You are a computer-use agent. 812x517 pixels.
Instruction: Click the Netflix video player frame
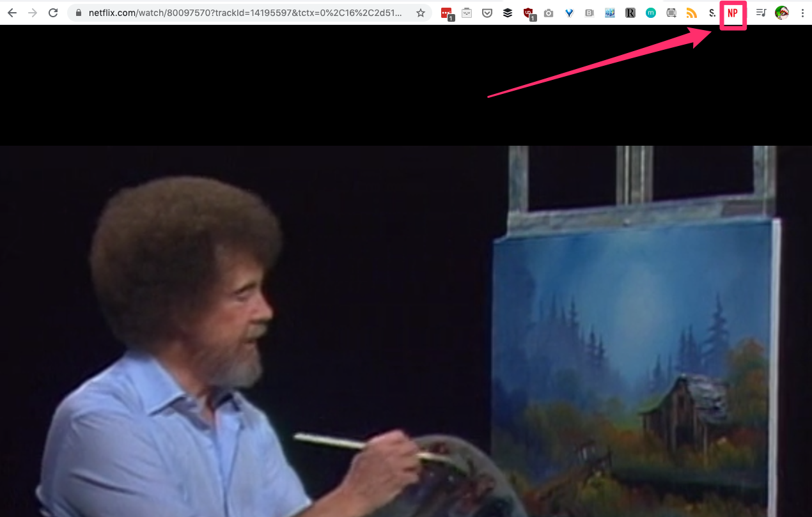click(406, 271)
